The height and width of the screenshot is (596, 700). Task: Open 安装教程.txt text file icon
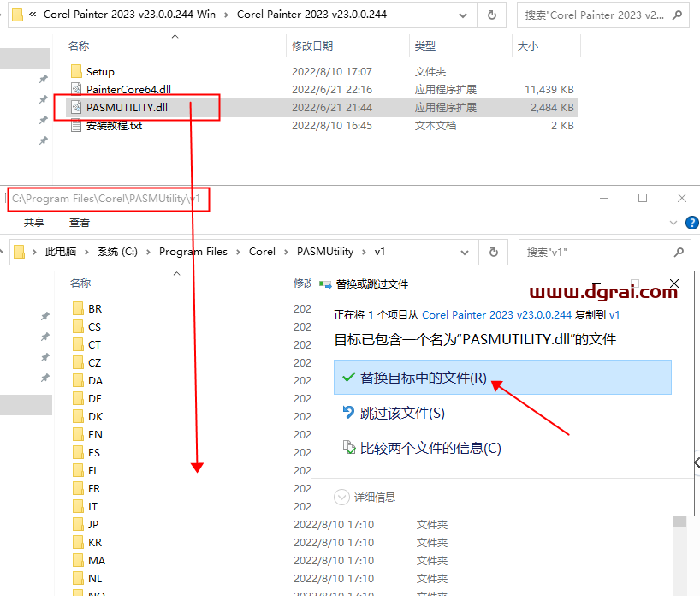click(76, 126)
